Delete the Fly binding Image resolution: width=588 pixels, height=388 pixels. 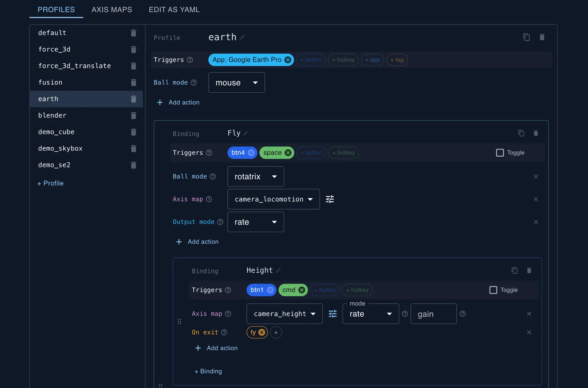coord(536,133)
